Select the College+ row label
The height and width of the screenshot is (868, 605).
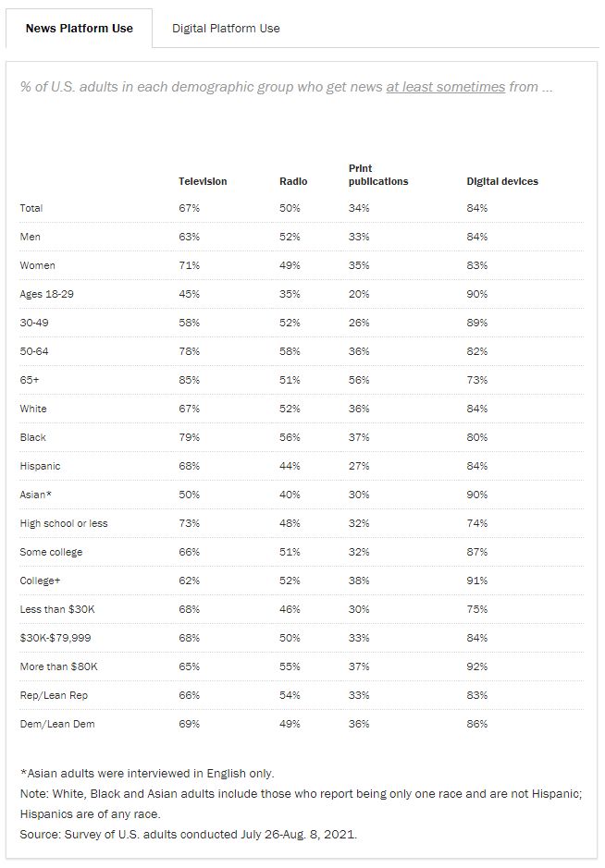tap(39, 581)
